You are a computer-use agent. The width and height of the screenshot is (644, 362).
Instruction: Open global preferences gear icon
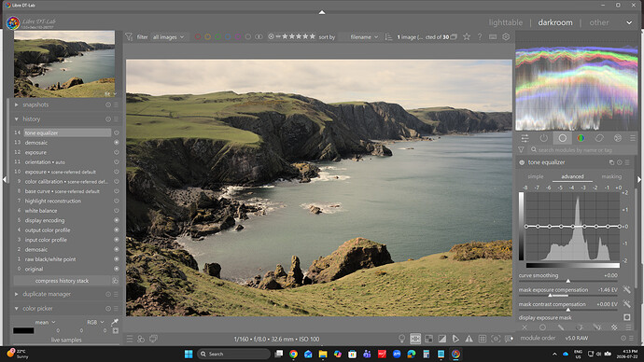(x=506, y=37)
